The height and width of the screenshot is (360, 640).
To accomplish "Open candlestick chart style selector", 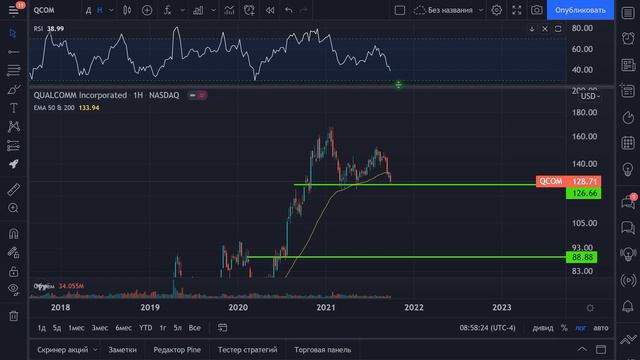I will (x=127, y=10).
